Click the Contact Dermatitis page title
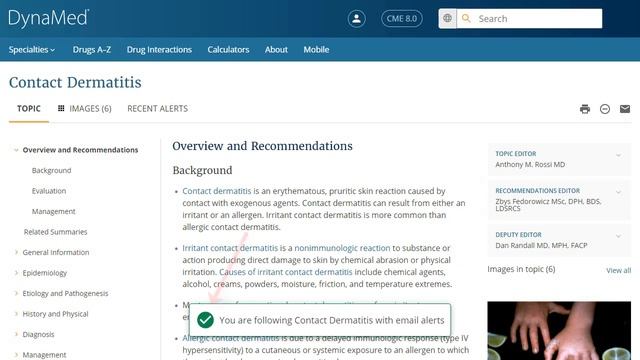This screenshot has height=360, width=640. pyautogui.click(x=75, y=82)
